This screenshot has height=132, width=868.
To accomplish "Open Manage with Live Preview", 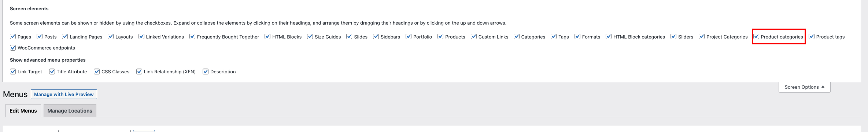I will (64, 94).
